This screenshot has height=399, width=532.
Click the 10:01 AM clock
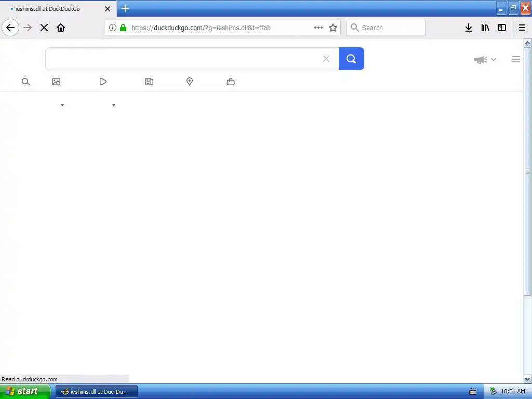tap(513, 392)
